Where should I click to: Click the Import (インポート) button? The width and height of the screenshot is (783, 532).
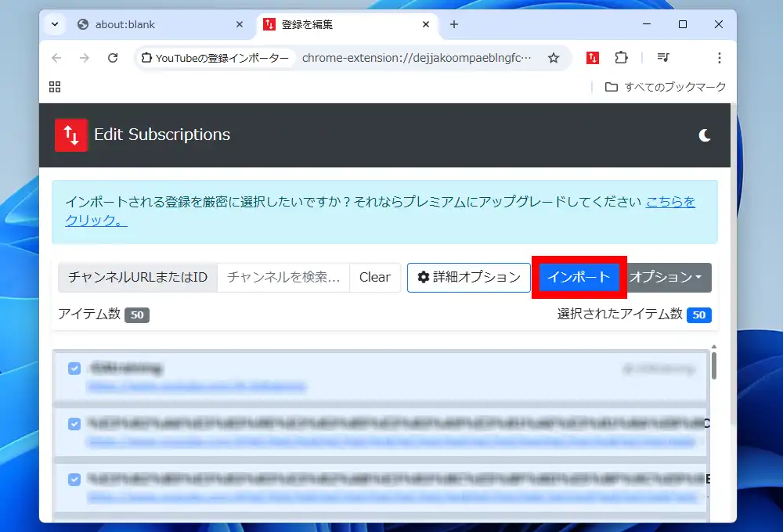(x=579, y=277)
